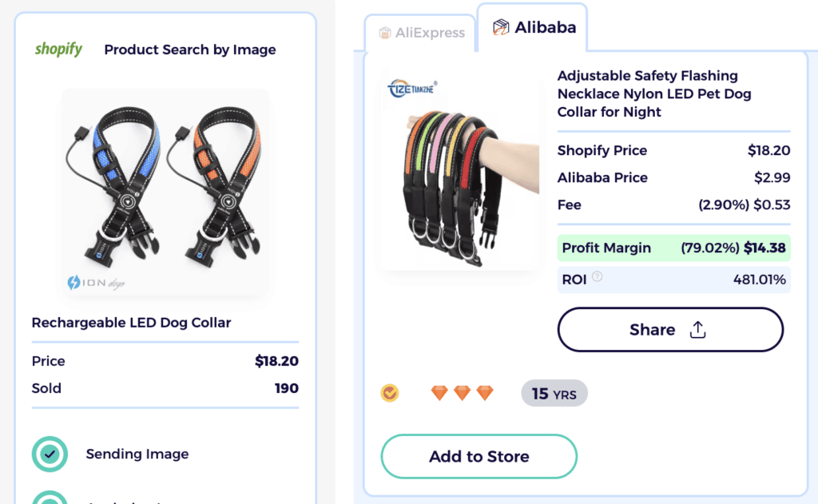Click the share upload arrow icon
818x504 pixels.
tap(697, 330)
